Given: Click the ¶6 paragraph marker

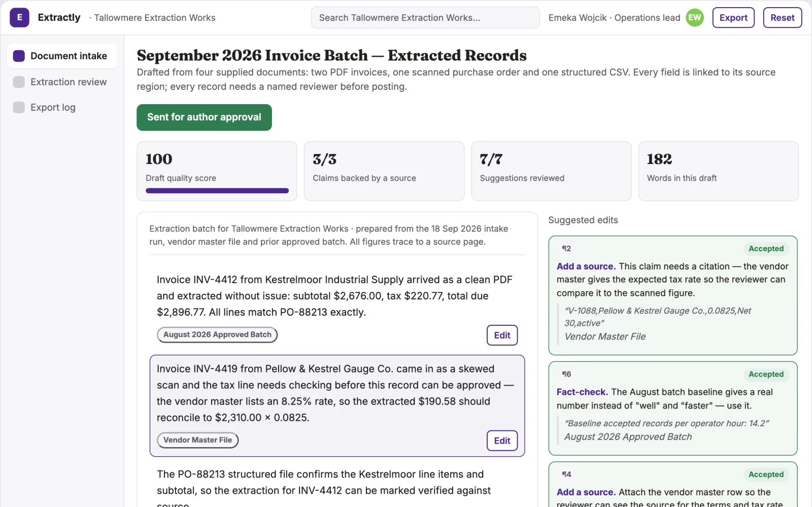Looking at the screenshot, I should click(566, 374).
